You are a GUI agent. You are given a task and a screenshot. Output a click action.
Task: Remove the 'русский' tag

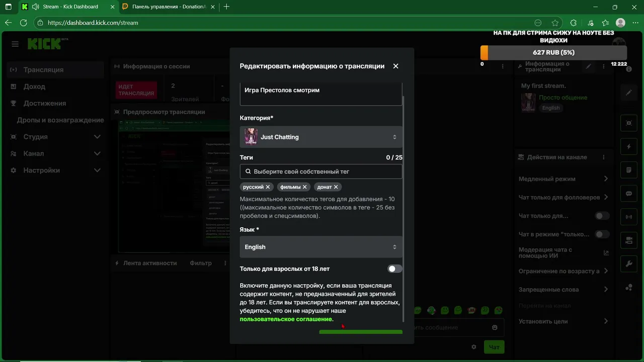[x=268, y=187]
